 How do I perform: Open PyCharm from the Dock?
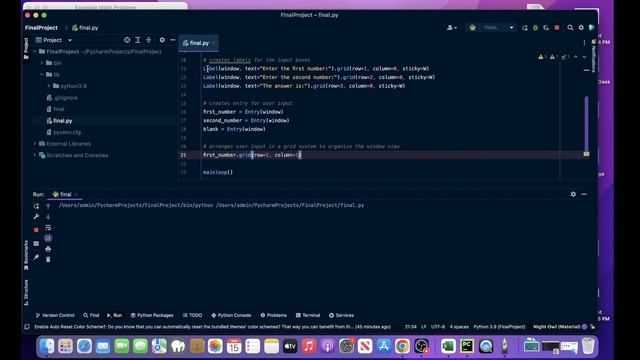[467, 346]
